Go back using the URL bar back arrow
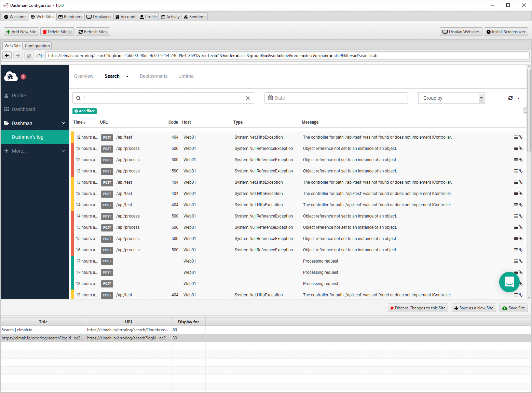 (x=7, y=55)
